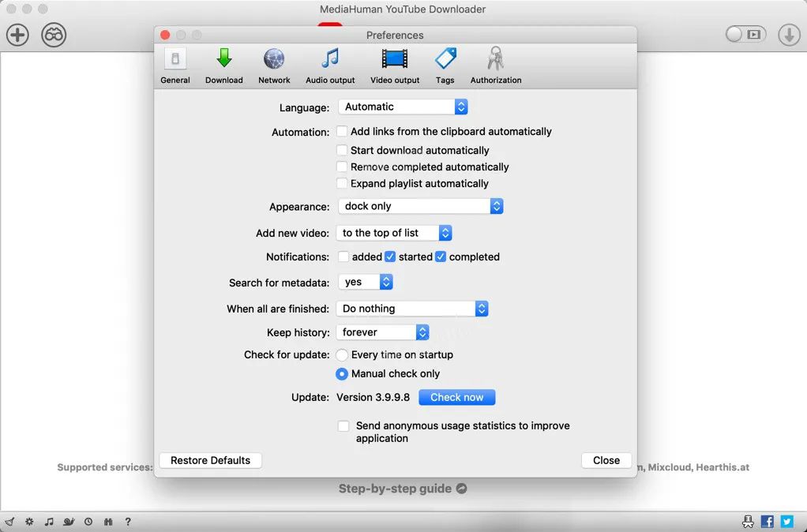Switch to the Tags preferences tab
The image size is (807, 532).
[x=445, y=66]
